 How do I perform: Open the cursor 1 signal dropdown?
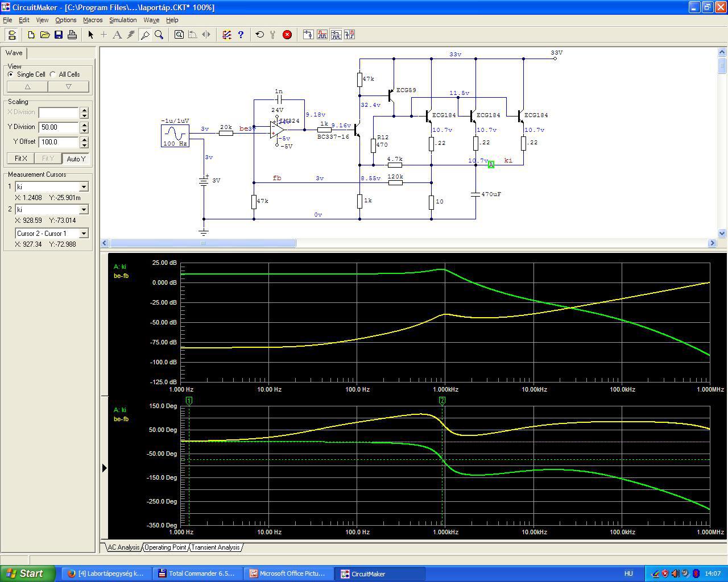84,187
